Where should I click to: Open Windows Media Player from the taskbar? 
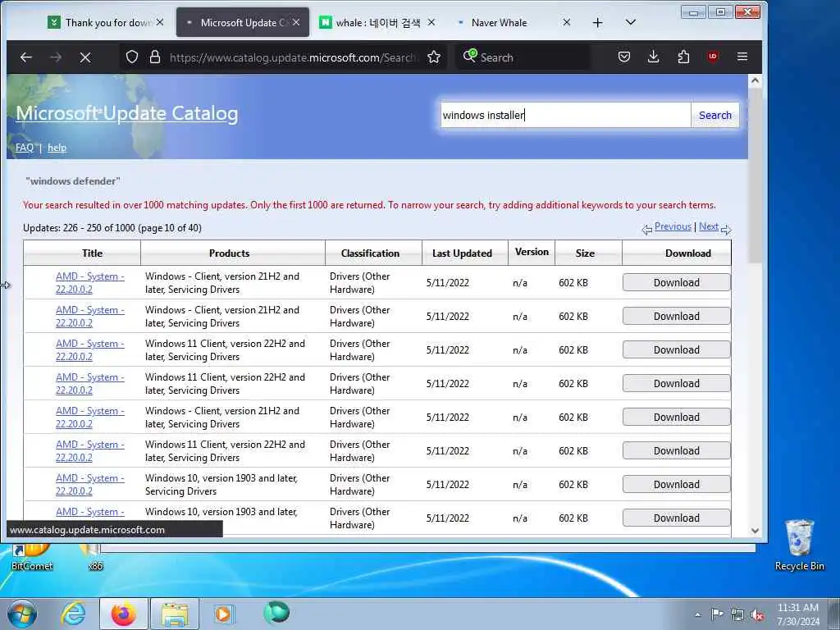(x=224, y=614)
